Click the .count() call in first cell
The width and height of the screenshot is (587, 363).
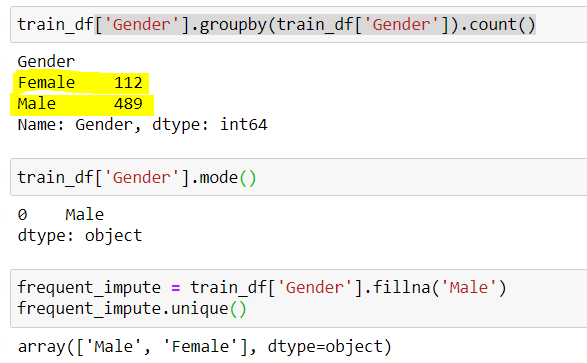click(498, 25)
